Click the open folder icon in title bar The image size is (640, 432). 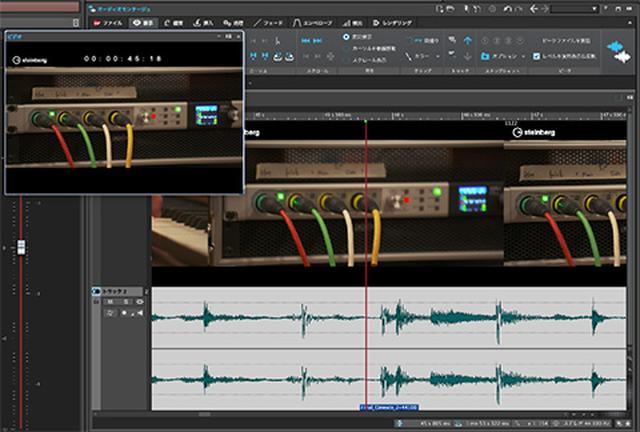click(x=450, y=9)
